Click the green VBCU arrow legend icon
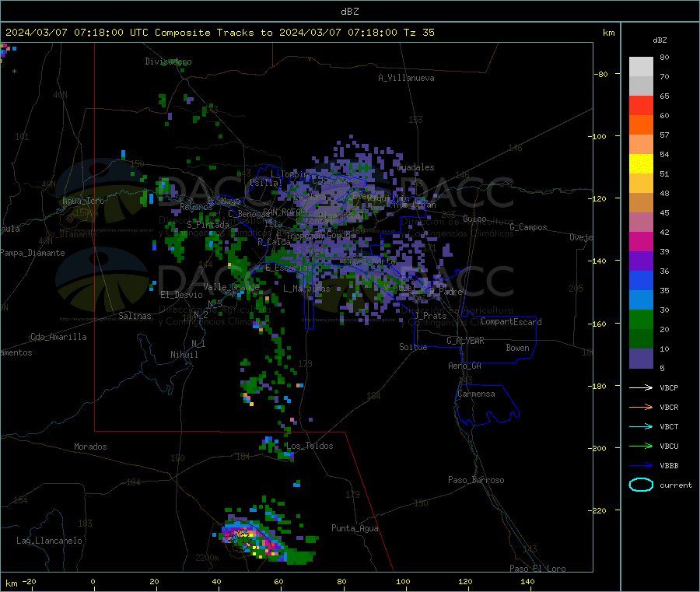This screenshot has height=592, width=700. 641,446
